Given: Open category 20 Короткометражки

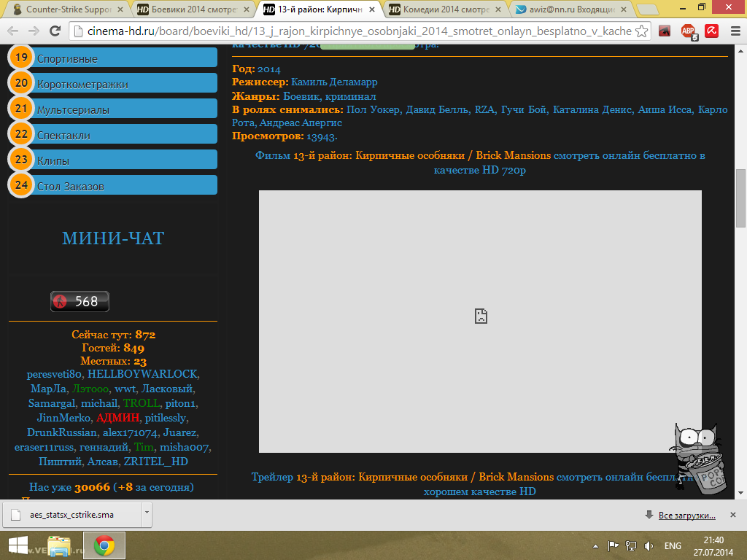Looking at the screenshot, I should pyautogui.click(x=113, y=83).
